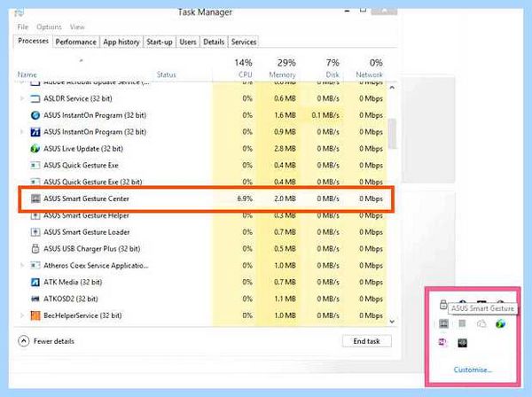This screenshot has height=397, width=532.
Task: Expand the Atheros Coex Service entry
Action: click(x=22, y=266)
